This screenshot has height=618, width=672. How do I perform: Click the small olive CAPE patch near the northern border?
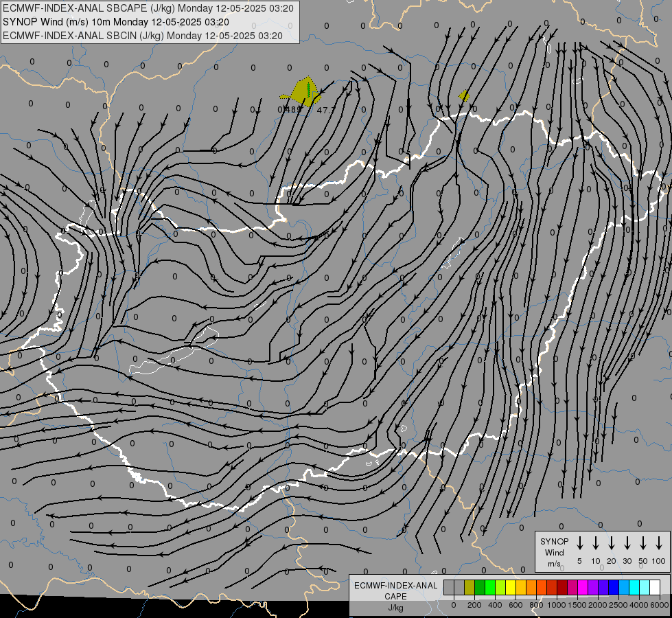(x=464, y=95)
